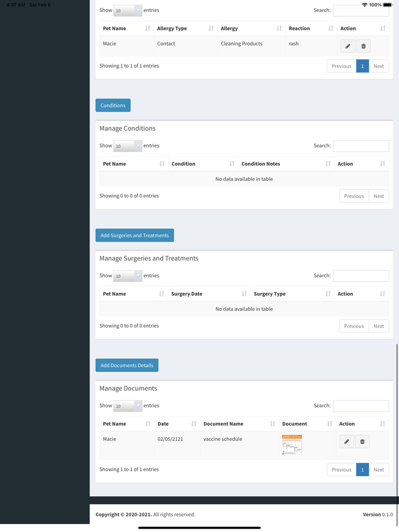Sort allergies table by Allergy column
399x532 pixels.
tap(251, 28)
